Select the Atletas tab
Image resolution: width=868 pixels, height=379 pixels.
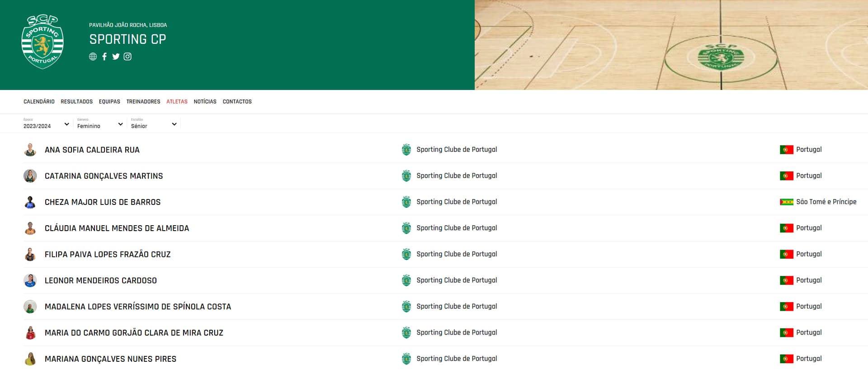pos(177,102)
